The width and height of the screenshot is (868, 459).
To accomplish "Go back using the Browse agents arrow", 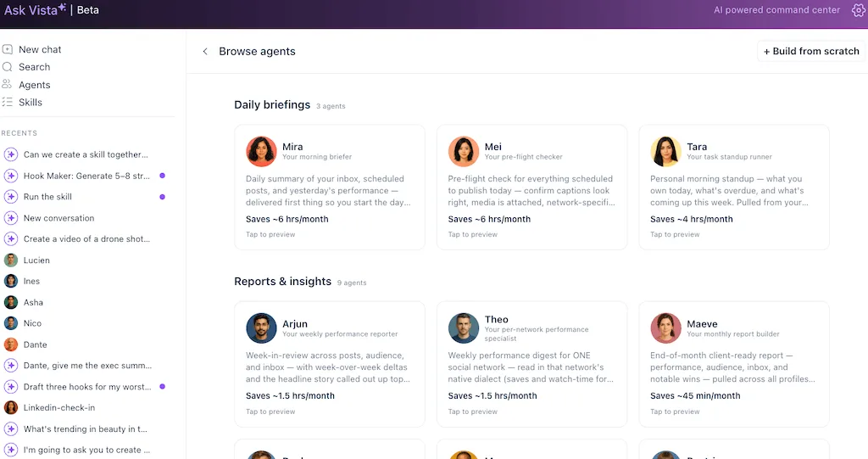I will pos(205,52).
